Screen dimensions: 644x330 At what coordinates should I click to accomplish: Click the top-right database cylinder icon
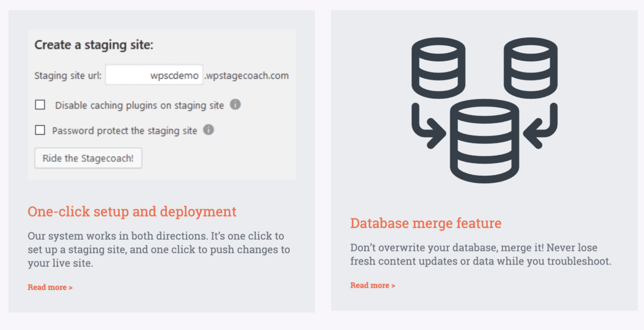coord(531,68)
